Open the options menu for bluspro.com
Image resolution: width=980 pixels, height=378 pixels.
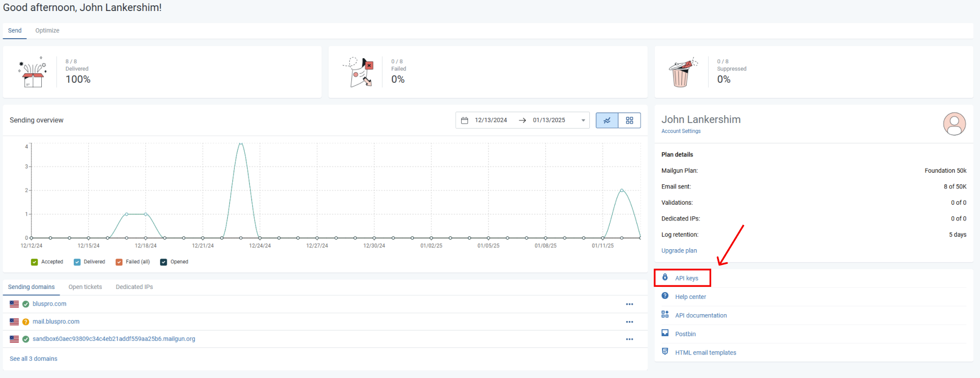tap(630, 304)
